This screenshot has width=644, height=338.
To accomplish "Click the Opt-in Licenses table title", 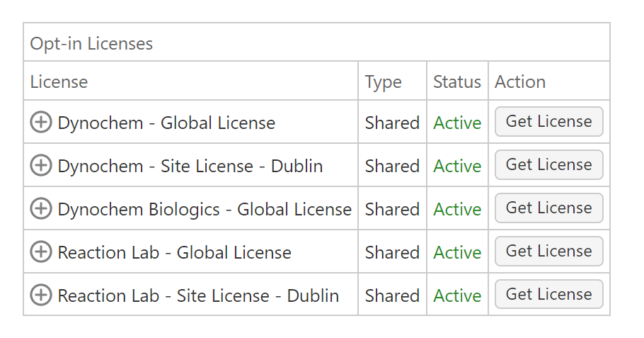I will (x=91, y=43).
